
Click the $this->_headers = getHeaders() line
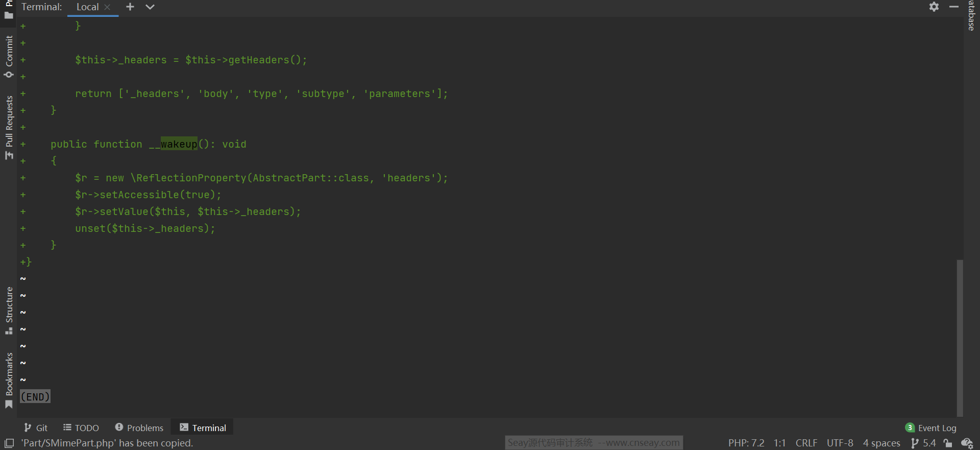coord(191,60)
